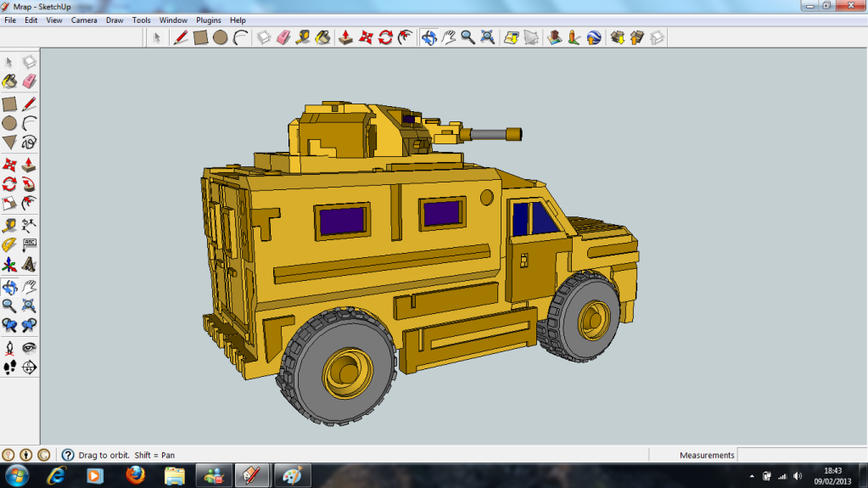
Task: Open Paint from the taskbar
Action: click(292, 475)
